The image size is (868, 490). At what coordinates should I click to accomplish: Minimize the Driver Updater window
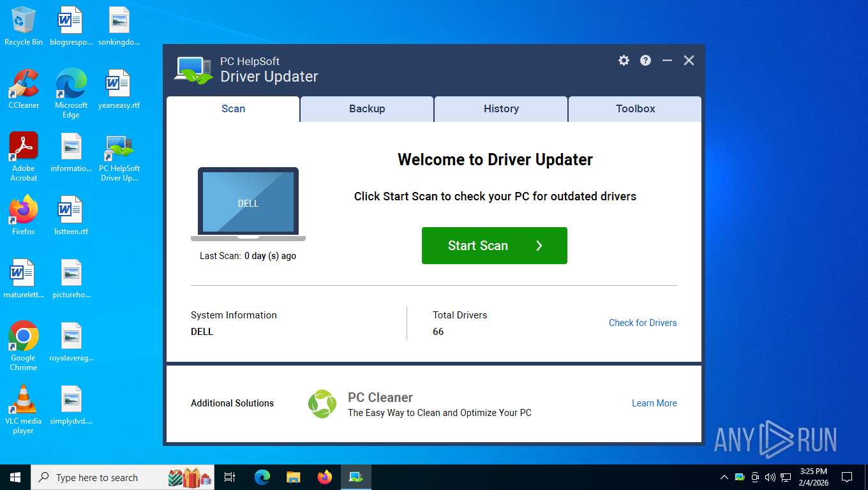[x=667, y=60]
